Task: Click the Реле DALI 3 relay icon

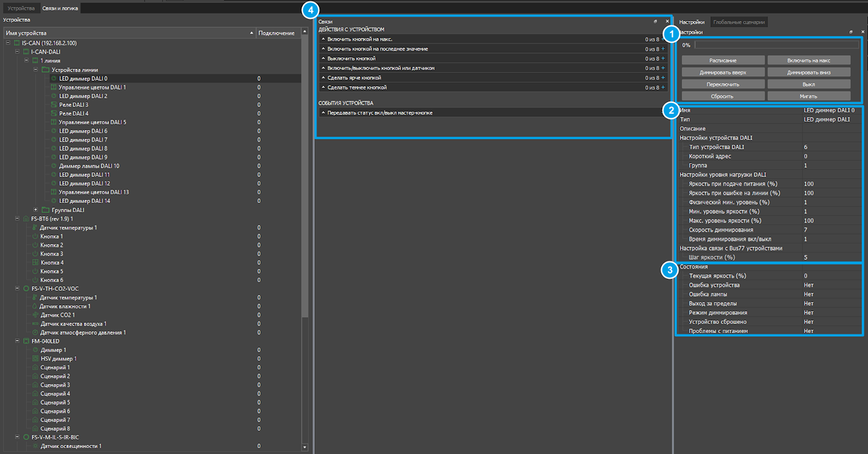Action: point(54,105)
